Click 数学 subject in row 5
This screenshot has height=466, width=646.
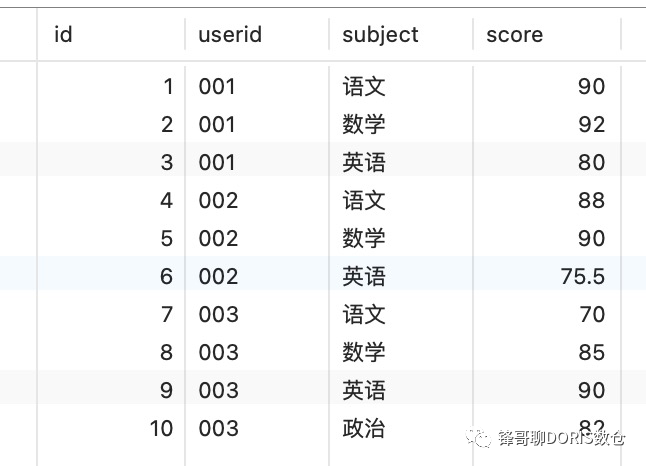point(364,239)
